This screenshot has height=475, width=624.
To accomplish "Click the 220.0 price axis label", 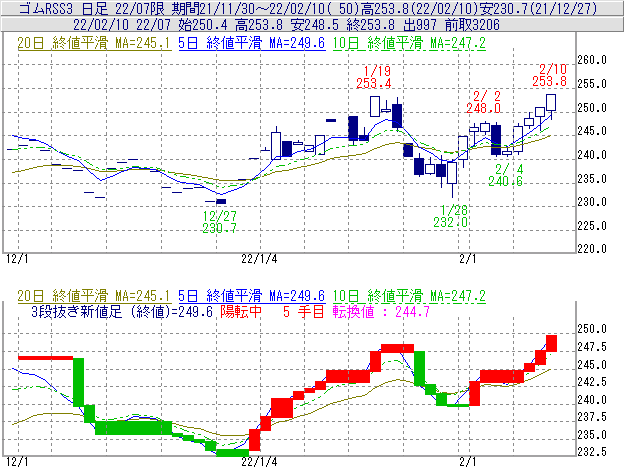I will point(592,249).
